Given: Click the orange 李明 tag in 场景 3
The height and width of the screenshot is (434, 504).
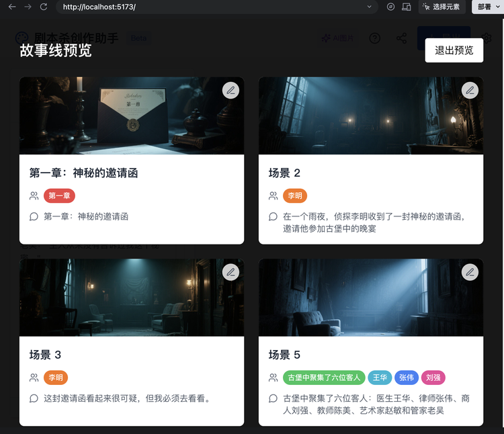Looking at the screenshot, I should point(56,378).
